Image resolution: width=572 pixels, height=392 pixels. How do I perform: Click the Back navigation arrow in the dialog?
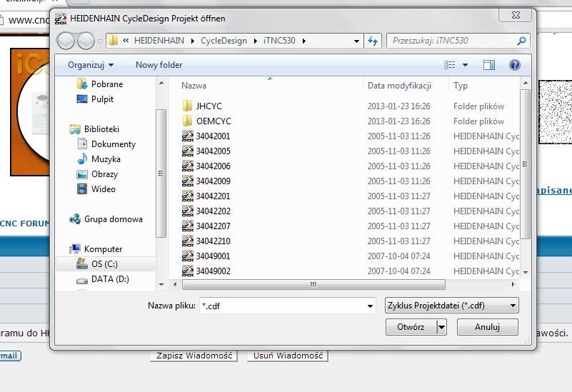[66, 41]
